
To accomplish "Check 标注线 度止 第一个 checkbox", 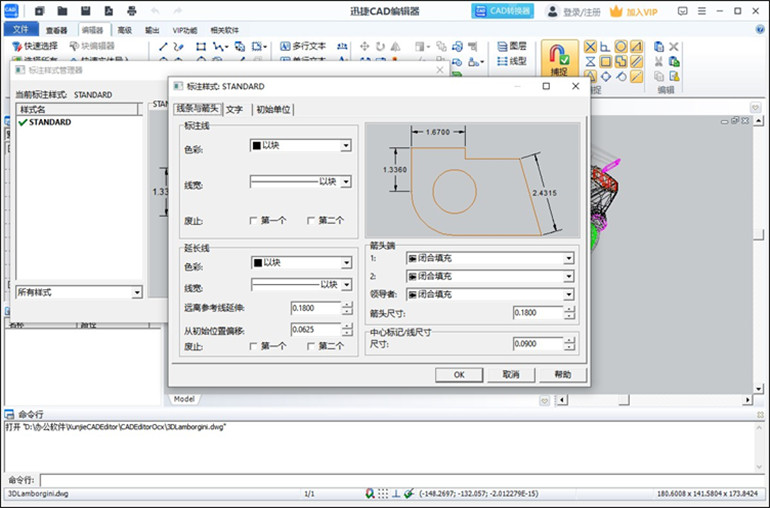I will [253, 221].
